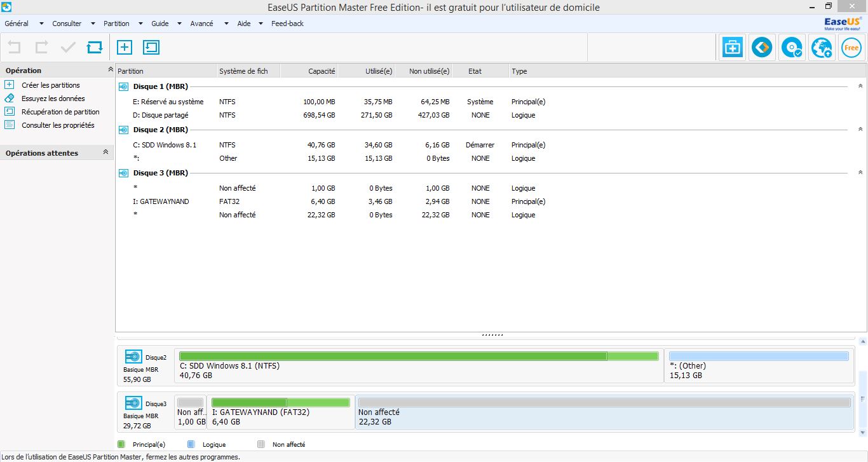Click the icon beside Consulter les propriétés
868x462 pixels.
[x=9, y=125]
